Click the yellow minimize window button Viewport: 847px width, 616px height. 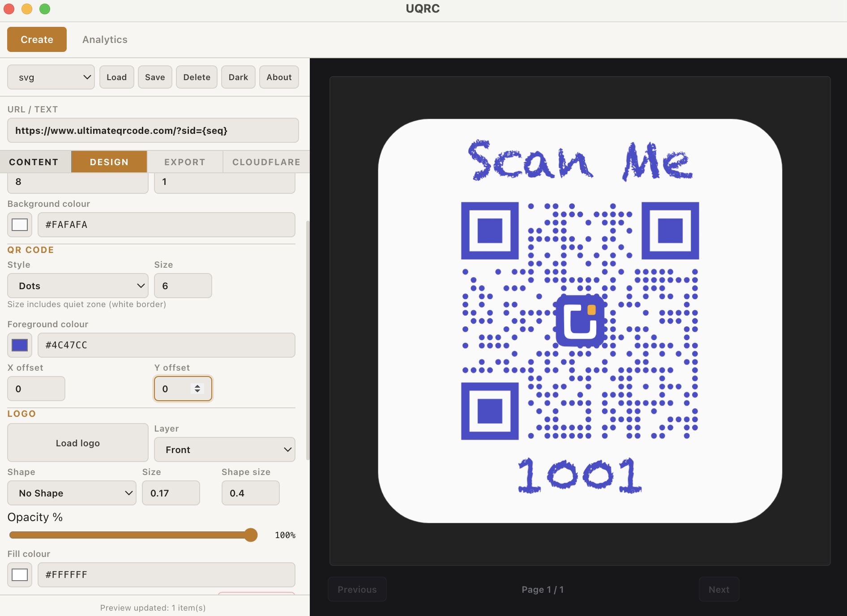[x=27, y=9]
